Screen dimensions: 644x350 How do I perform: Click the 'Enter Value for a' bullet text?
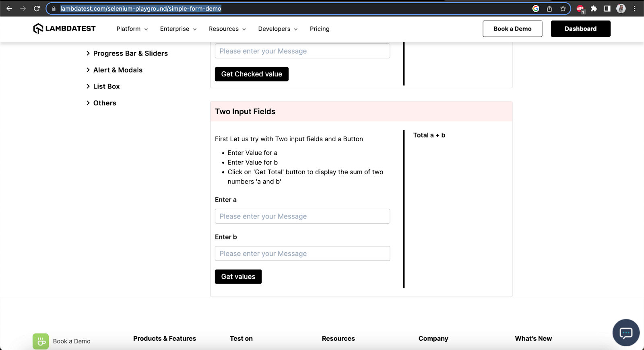252,153
